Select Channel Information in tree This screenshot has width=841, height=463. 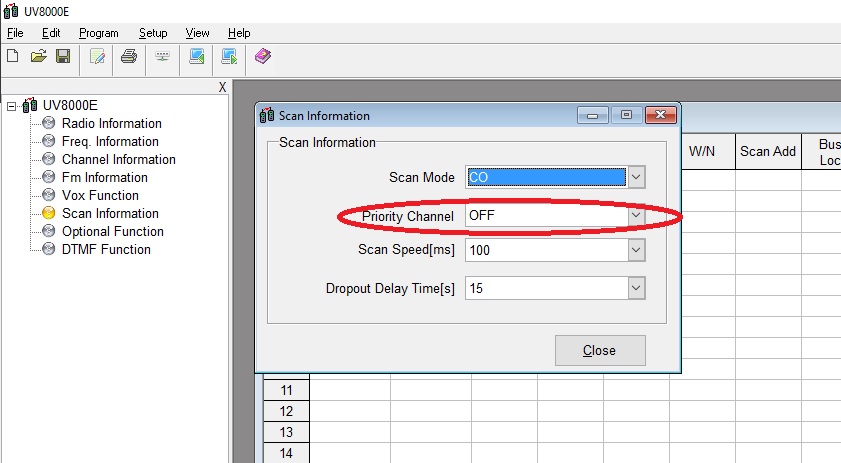pos(119,159)
